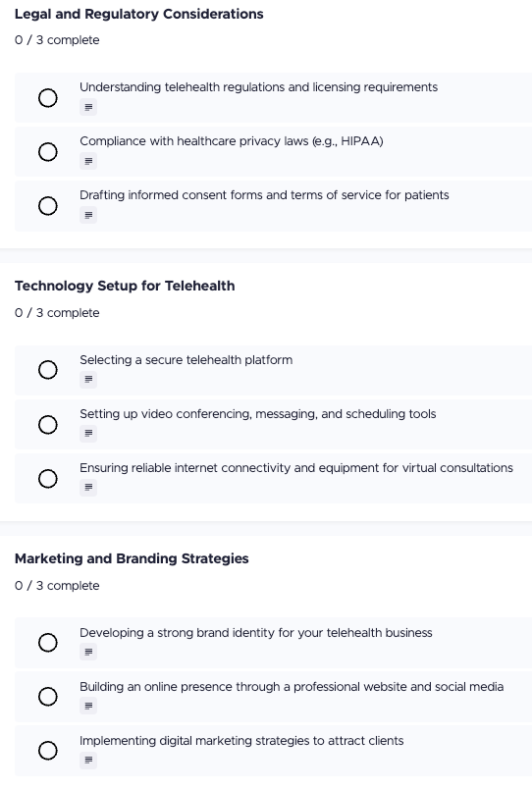This screenshot has width=532, height=790.
Task: Open 'Selecting a secure telehealth platform' lesson
Action: pos(186,360)
